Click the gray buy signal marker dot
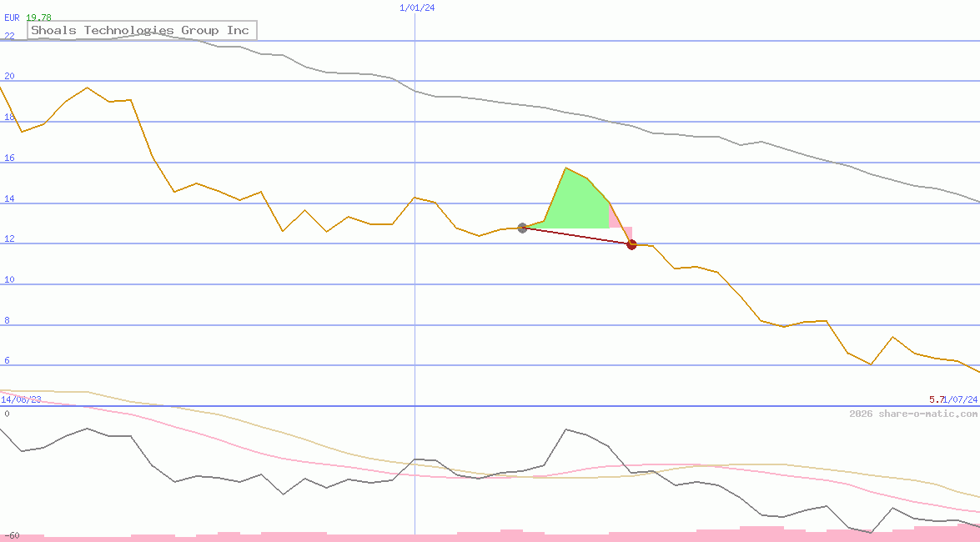This screenshot has width=980, height=542. pos(522,228)
